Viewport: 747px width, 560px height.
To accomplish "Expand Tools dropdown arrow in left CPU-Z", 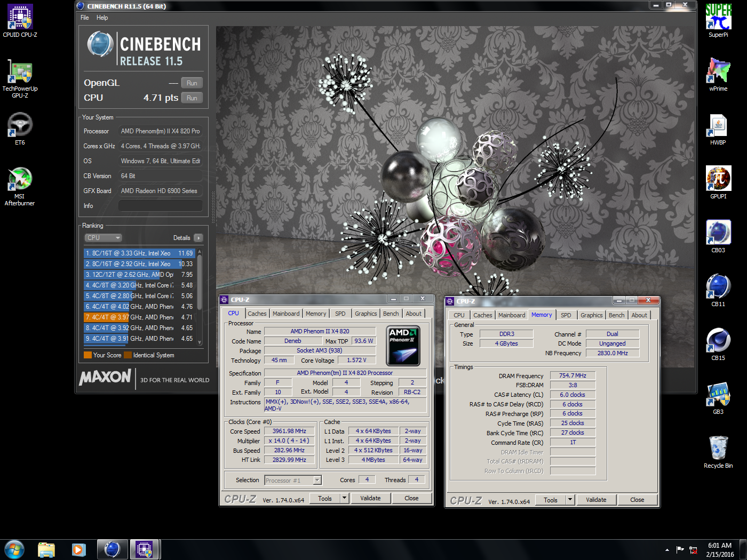I will (344, 499).
